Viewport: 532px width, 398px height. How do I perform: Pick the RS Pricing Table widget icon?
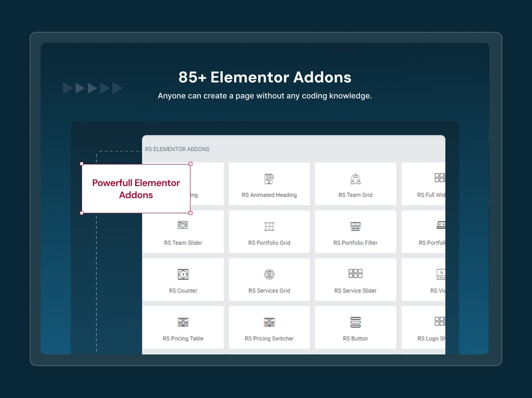click(183, 322)
